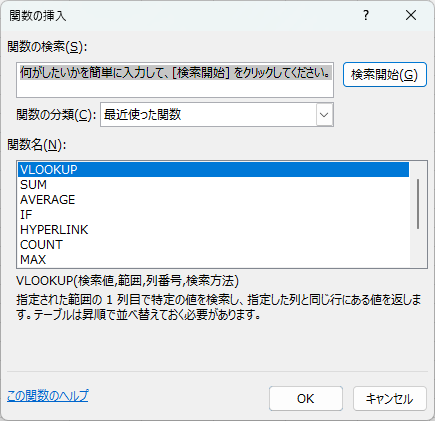The height and width of the screenshot is (421, 435).
Task: Select AVERAGE in the function list
Action: pos(213,200)
